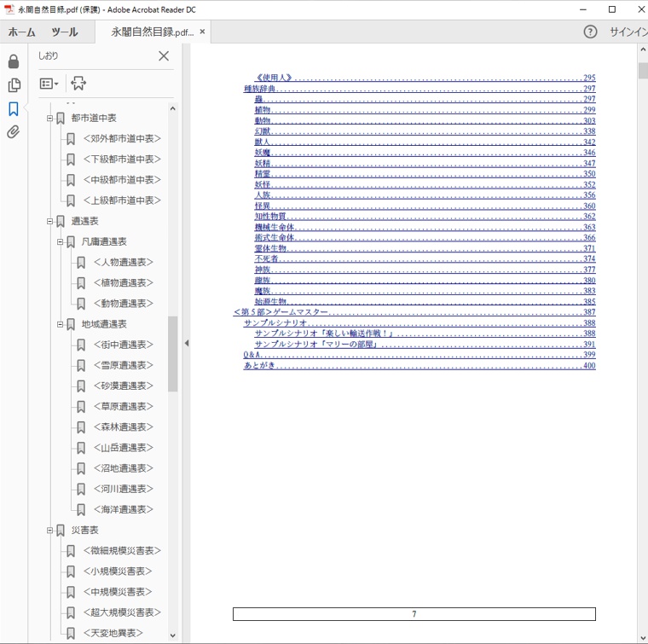This screenshot has height=644, width=648.
Task: Select the <沼地遭遇表> bookmark
Action: coord(123,468)
